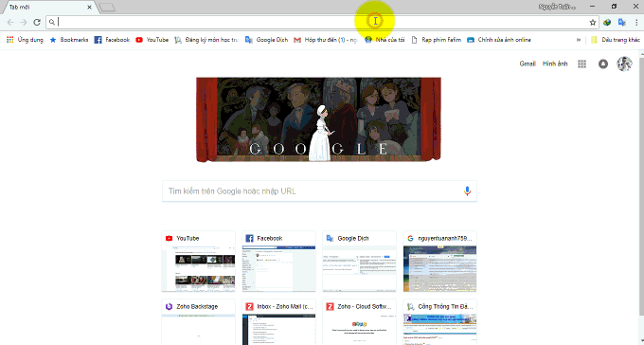This screenshot has height=345, width=644.
Task: Open a new tab
Action: [x=107, y=7]
